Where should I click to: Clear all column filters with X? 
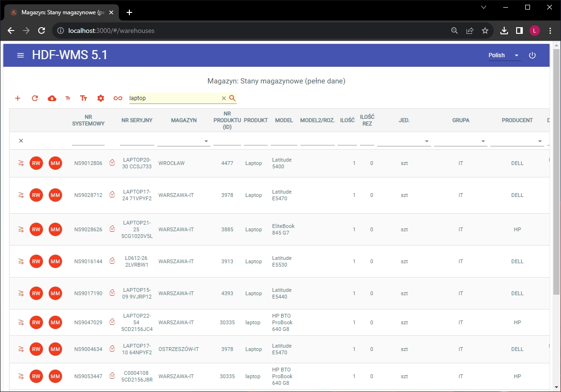21,141
